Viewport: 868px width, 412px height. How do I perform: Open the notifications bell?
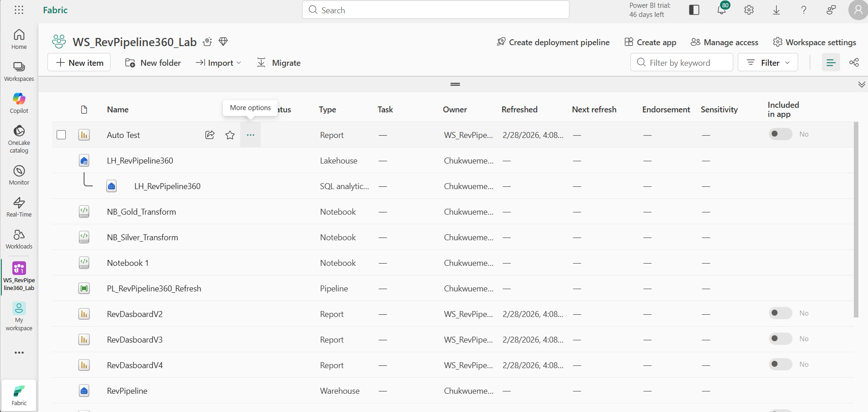coord(721,10)
